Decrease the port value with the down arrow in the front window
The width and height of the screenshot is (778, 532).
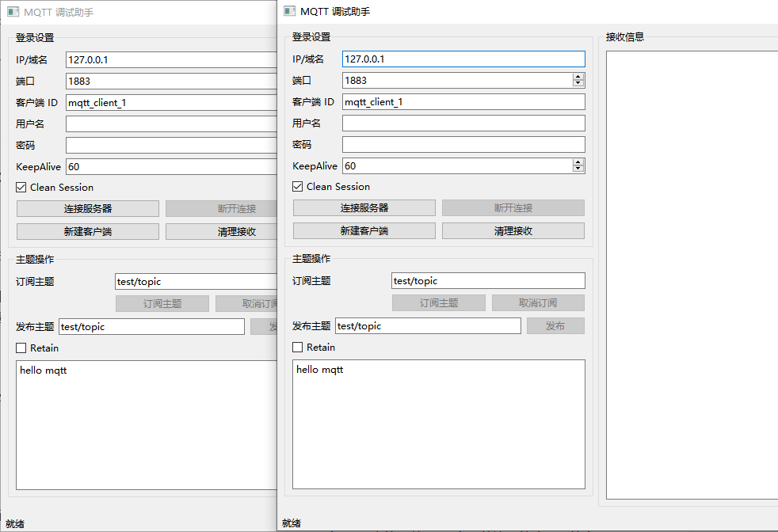578,83
